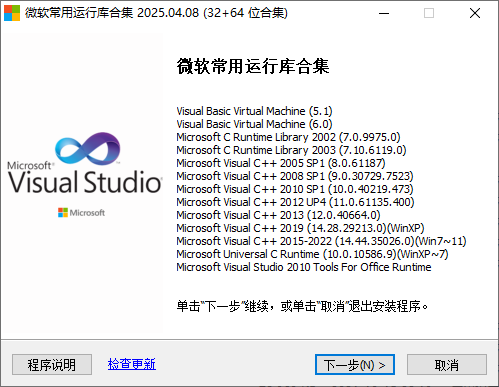Image resolution: width=499 pixels, height=387 pixels.
Task: Click the 微软常用运行库合集 heading
Action: pyautogui.click(x=253, y=66)
